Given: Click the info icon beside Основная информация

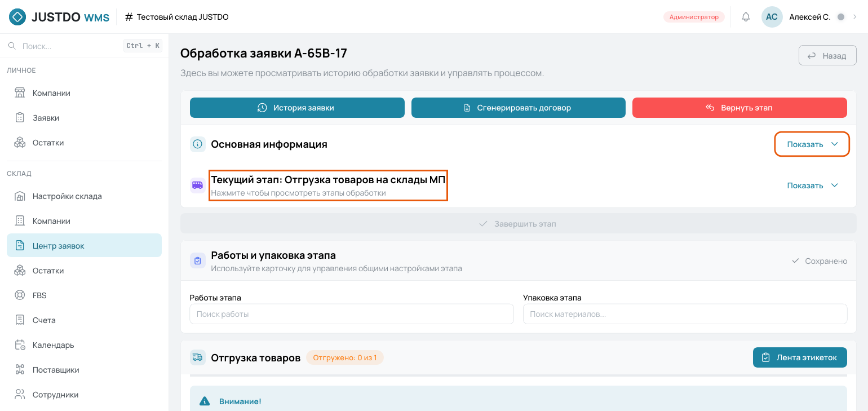Looking at the screenshot, I should coord(198,144).
